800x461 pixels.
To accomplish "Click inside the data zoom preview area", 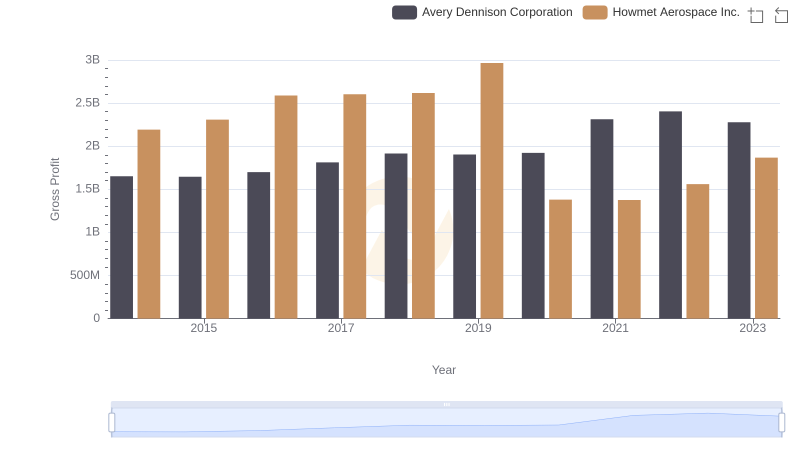I will click(446, 423).
